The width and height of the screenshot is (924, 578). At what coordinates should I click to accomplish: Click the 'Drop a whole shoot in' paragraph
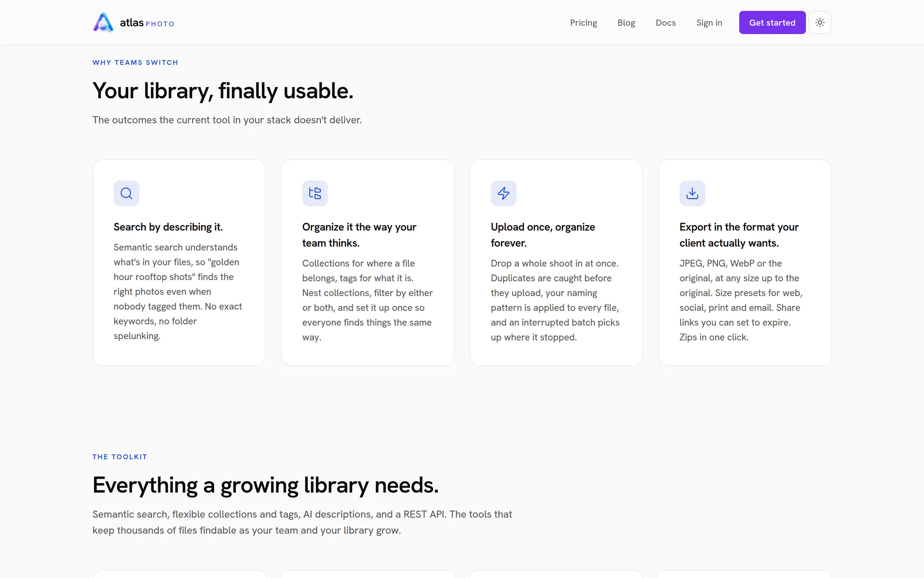555,300
